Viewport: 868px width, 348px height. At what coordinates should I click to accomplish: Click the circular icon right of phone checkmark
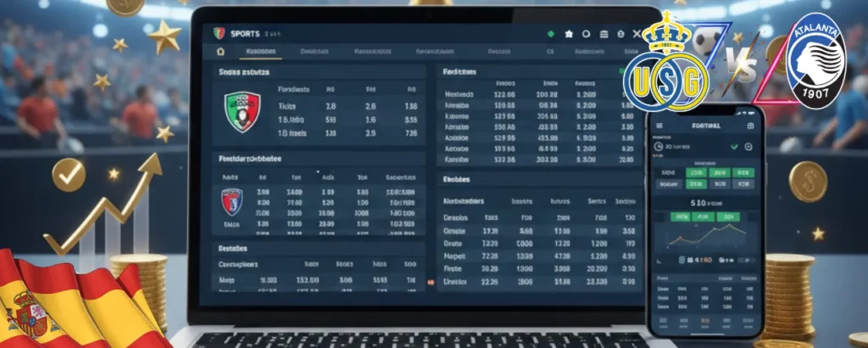[748, 147]
